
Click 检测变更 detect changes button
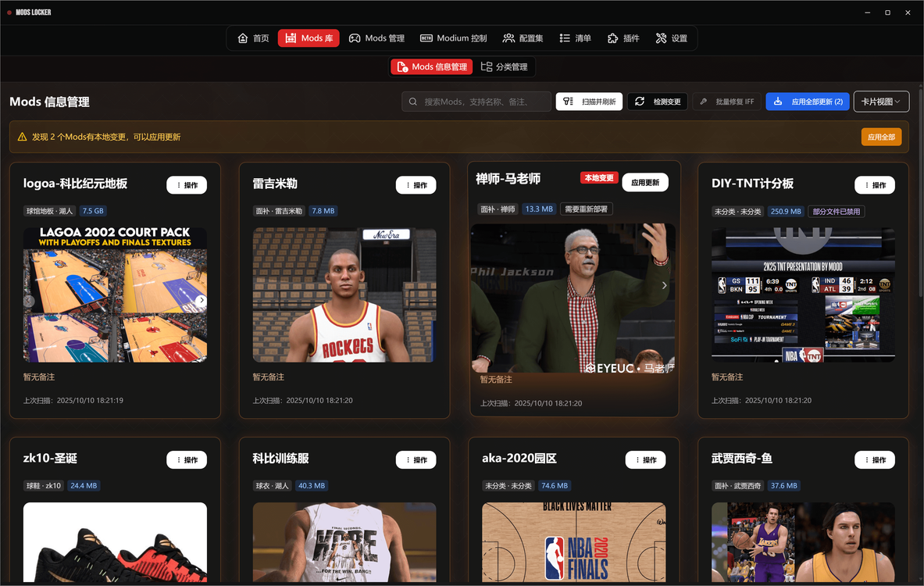658,102
